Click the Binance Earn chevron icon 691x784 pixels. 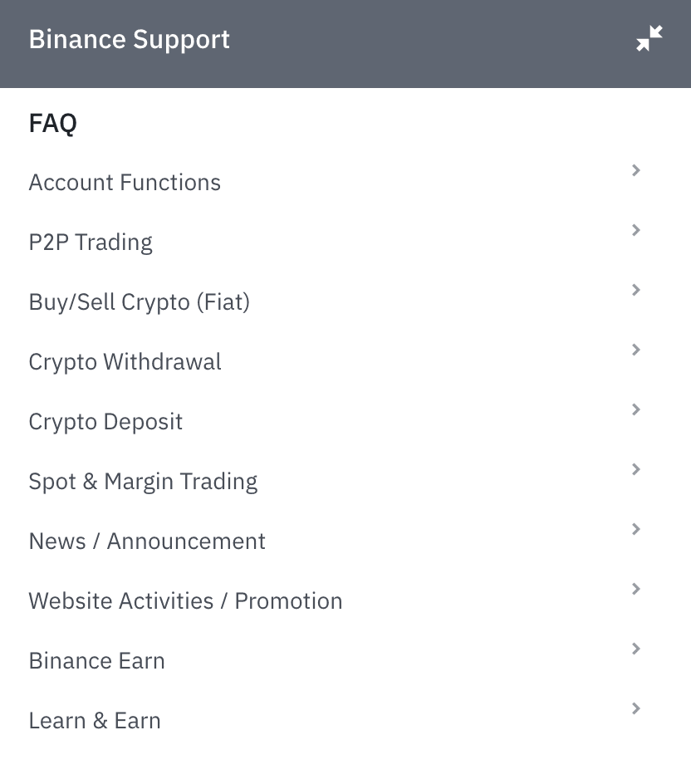(636, 649)
